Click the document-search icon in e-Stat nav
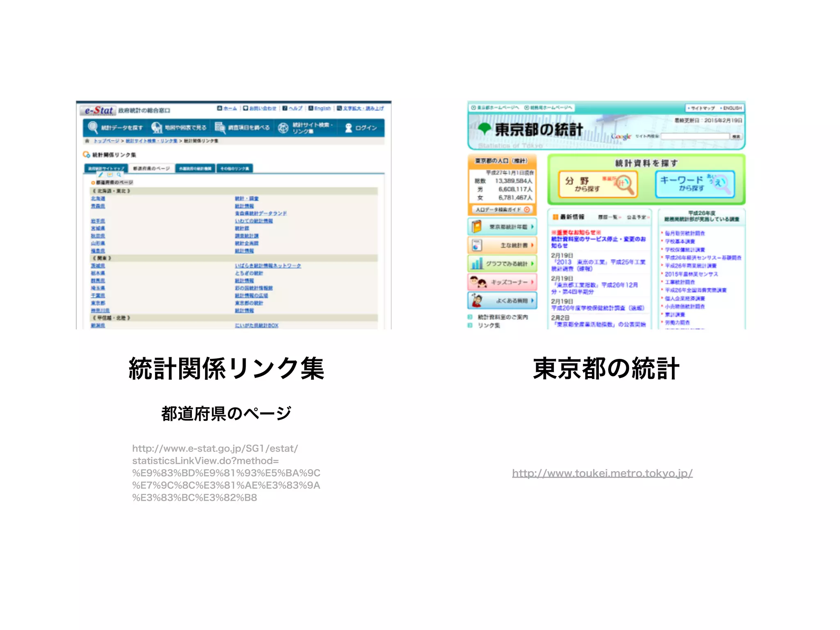 click(x=220, y=128)
